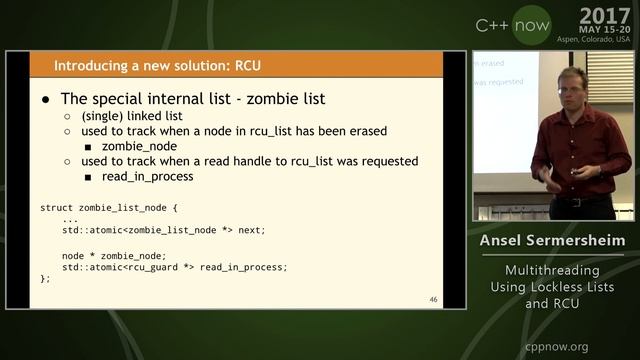Click the line about rcu_list node erased

click(x=234, y=131)
